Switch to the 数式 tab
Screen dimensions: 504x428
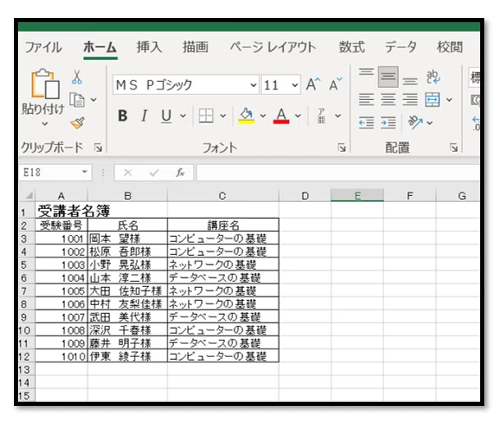pos(351,48)
